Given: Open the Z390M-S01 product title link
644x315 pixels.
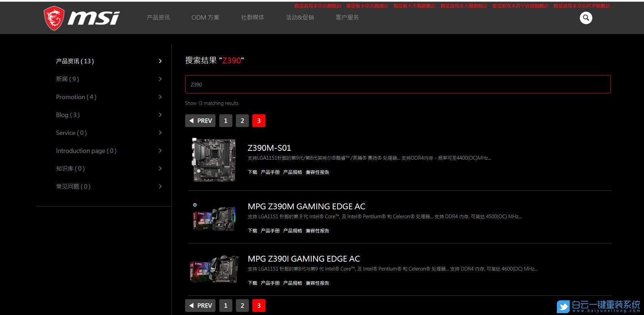Looking at the screenshot, I should click(x=269, y=148).
